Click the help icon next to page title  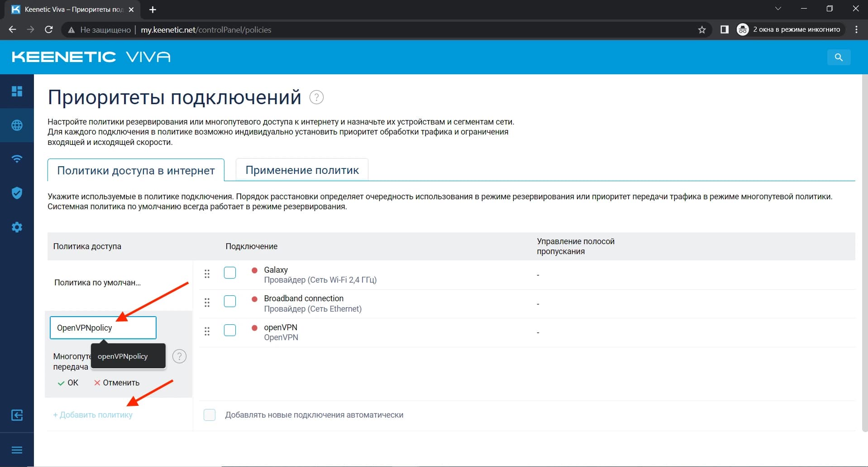(316, 96)
